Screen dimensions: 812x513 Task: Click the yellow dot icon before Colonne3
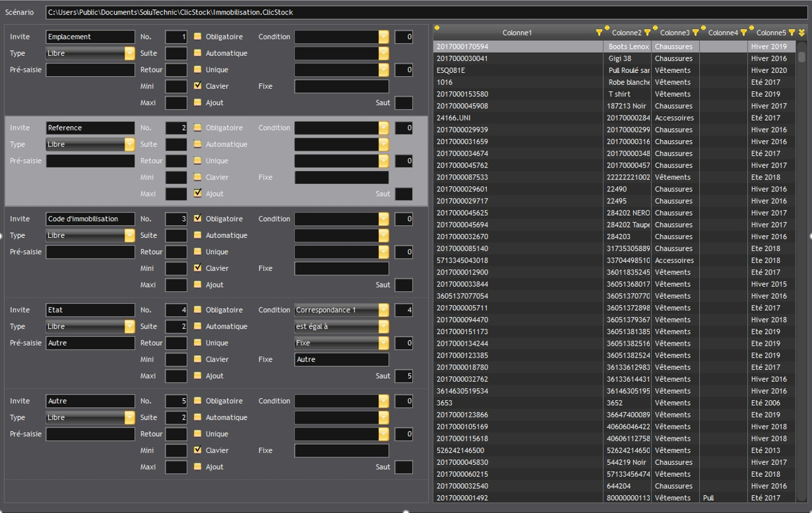[x=655, y=28]
